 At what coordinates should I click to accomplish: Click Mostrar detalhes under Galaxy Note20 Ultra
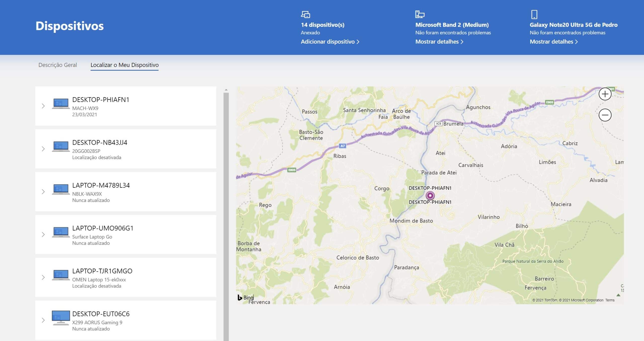554,42
